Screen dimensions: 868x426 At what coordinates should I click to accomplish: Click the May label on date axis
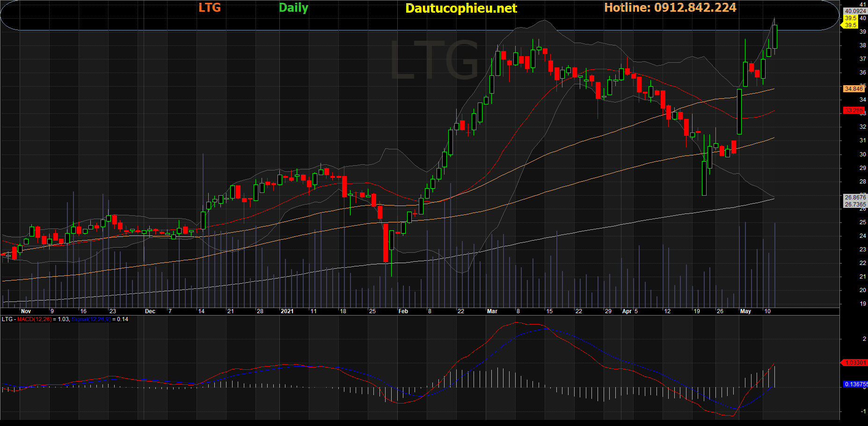coord(745,311)
